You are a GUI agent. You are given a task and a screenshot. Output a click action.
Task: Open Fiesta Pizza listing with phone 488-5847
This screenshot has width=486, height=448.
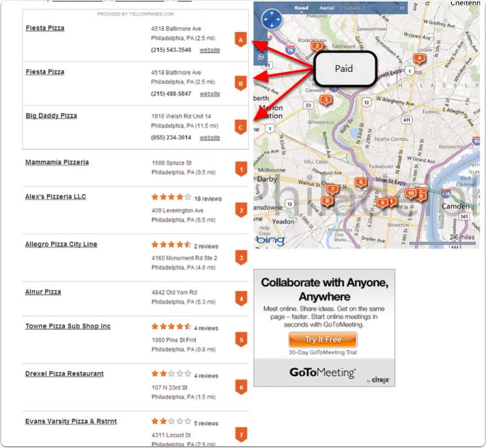pyautogui.click(x=45, y=72)
